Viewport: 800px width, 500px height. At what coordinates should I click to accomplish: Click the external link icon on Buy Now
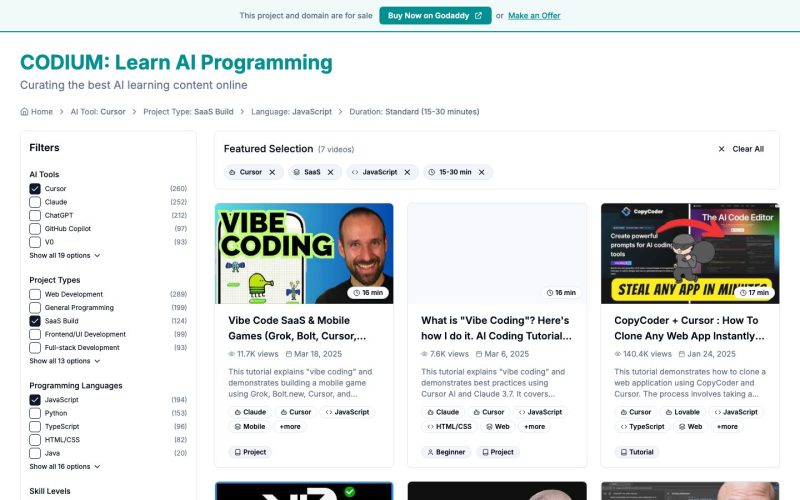point(479,16)
